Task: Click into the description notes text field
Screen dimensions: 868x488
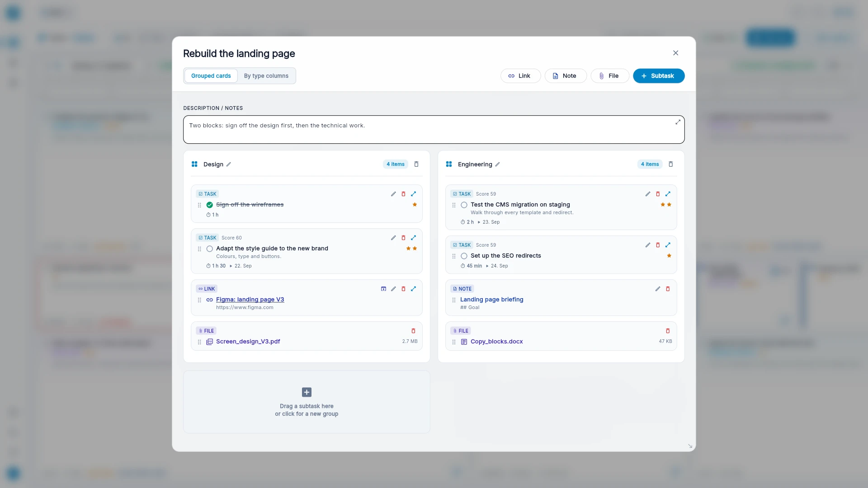Action: 434,130
